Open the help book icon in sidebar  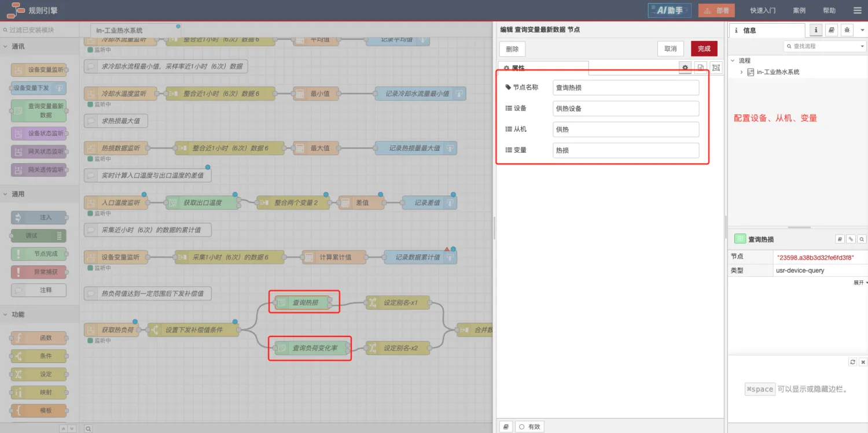pos(832,30)
